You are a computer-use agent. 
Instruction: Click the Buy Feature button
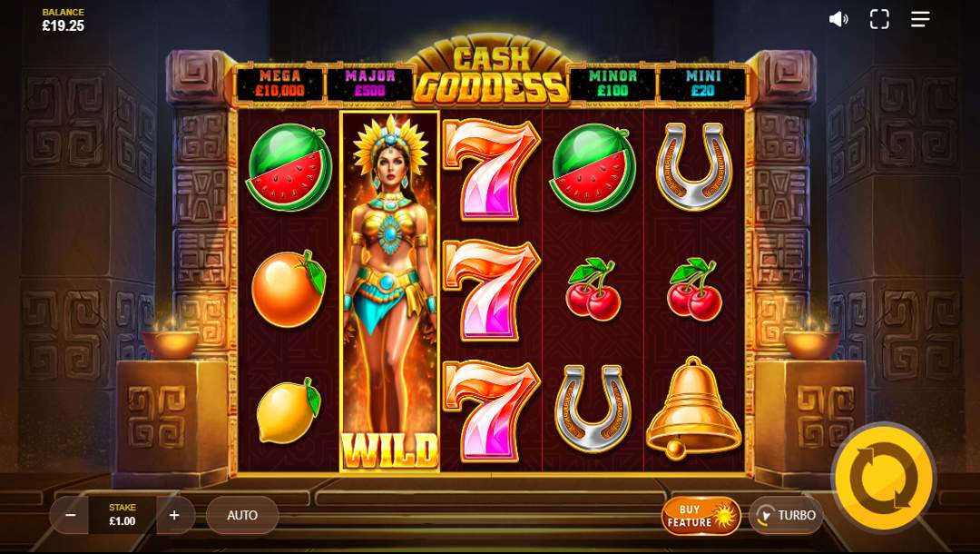pos(701,516)
